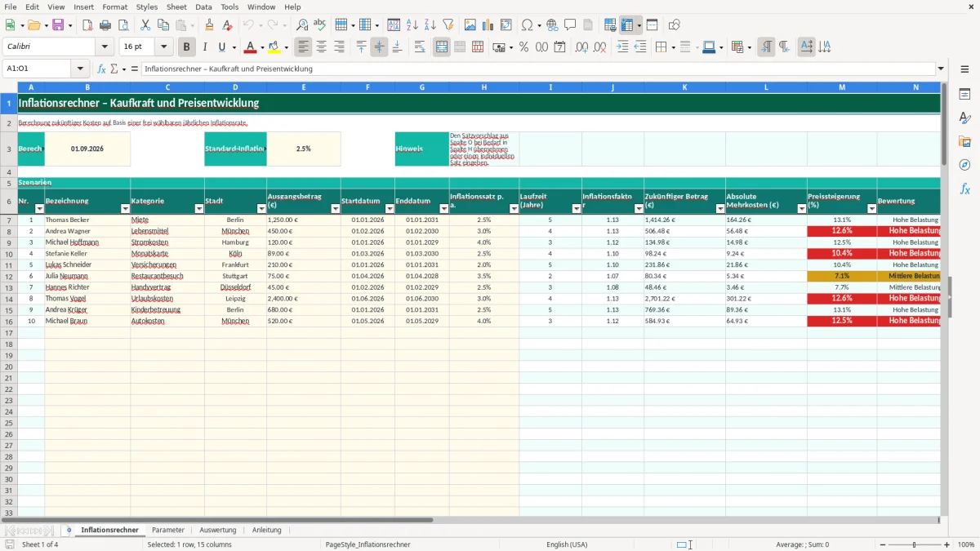Expand the formula bar
The width and height of the screenshot is (980, 551).
[942, 69]
